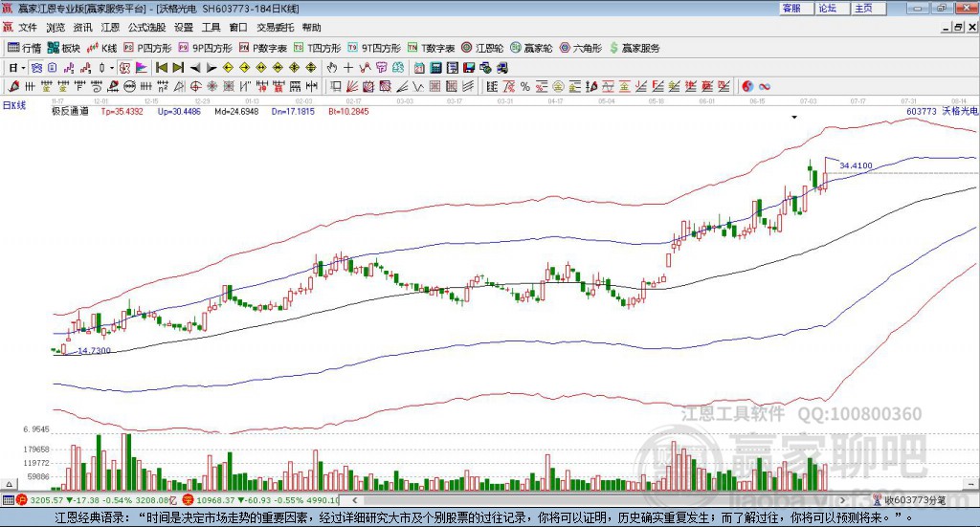Click the floppy disk save icon
The image size is (980, 527).
(469, 68)
